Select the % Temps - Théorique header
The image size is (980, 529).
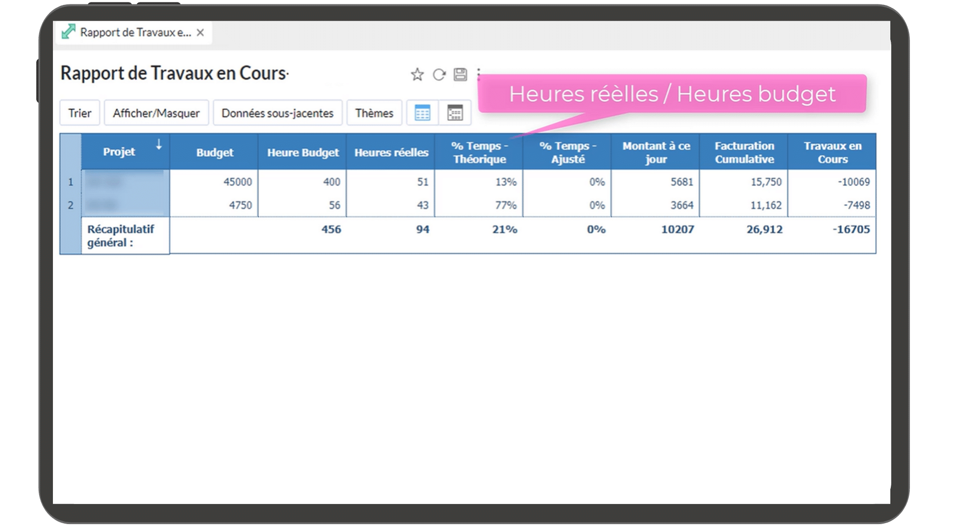479,152
